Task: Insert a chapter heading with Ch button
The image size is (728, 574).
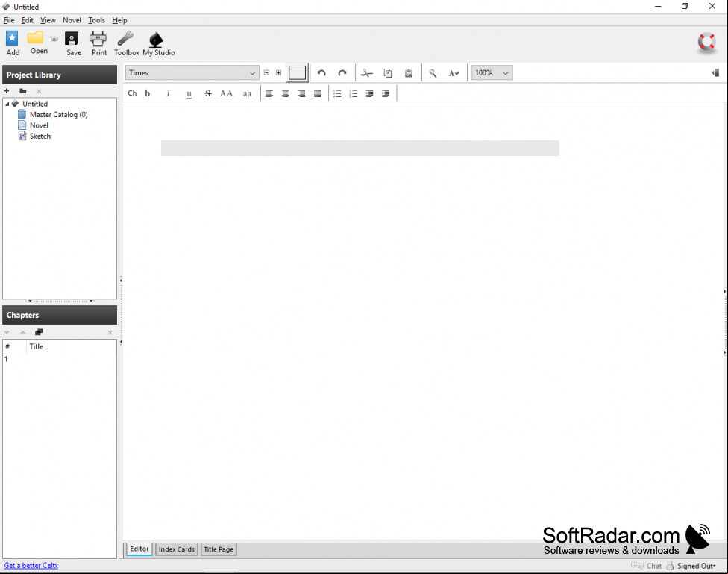Action: [x=132, y=93]
